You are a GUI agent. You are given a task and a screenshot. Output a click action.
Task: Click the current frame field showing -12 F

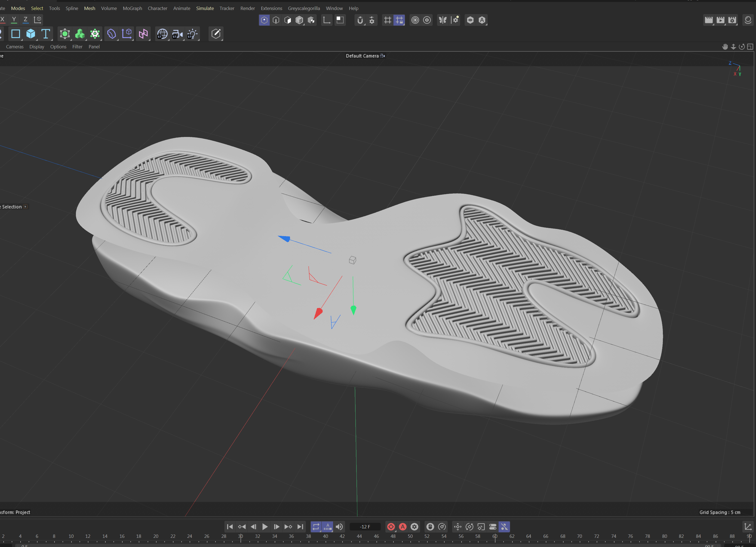coord(365,527)
